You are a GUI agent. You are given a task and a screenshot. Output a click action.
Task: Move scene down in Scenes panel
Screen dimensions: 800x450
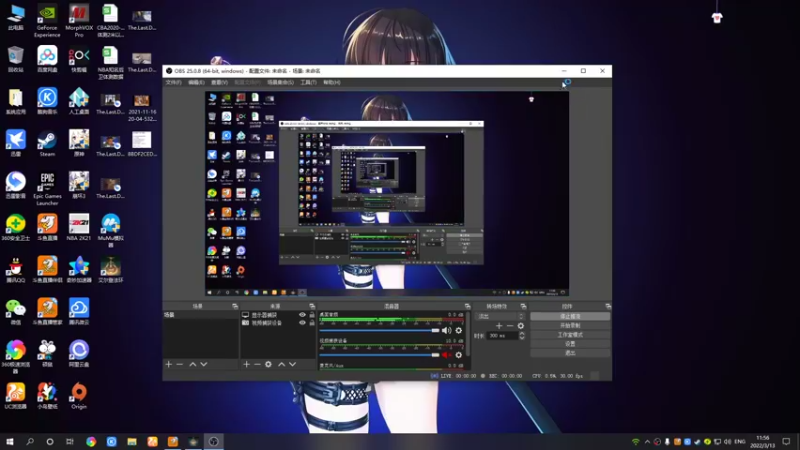click(204, 364)
